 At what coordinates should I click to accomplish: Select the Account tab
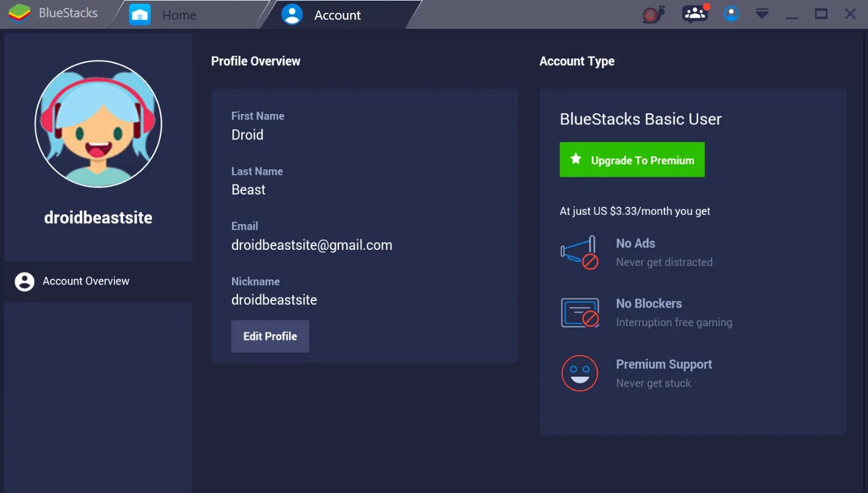(x=341, y=14)
